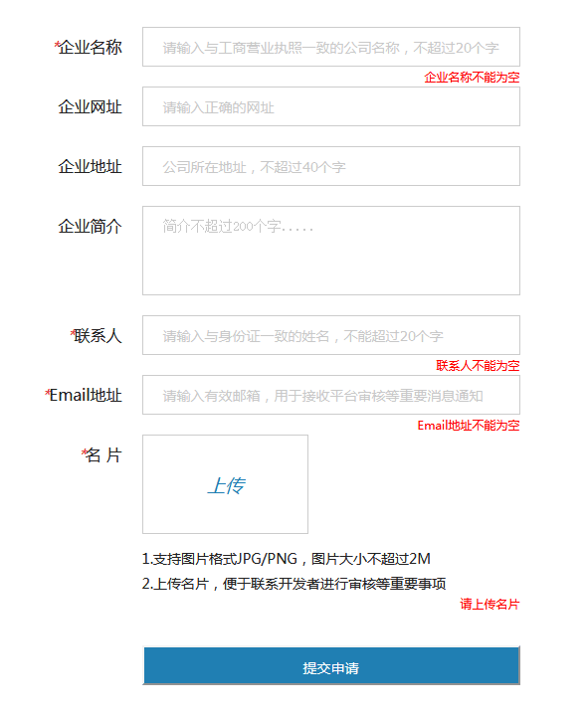
Task: Select the 联系人 contact name field
Action: [330, 335]
